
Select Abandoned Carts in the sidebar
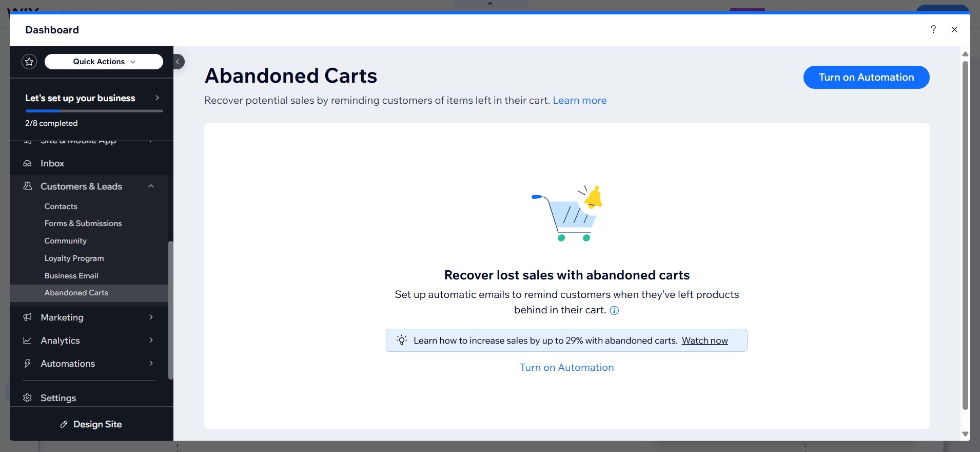click(x=89, y=293)
